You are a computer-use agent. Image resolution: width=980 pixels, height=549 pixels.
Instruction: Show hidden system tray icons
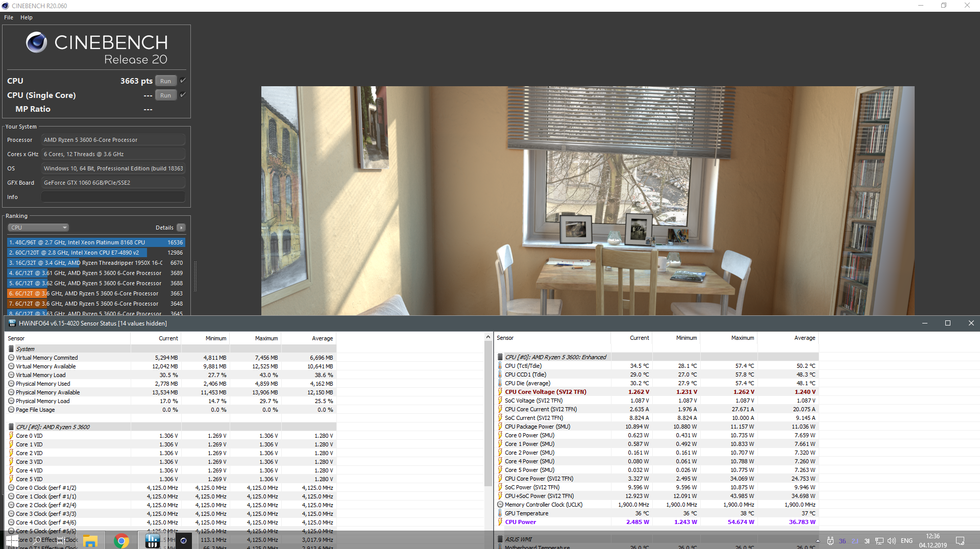818,541
